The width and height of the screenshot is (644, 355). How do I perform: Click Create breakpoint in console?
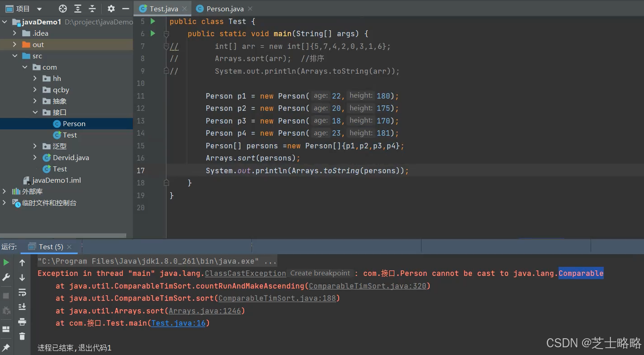pyautogui.click(x=320, y=273)
